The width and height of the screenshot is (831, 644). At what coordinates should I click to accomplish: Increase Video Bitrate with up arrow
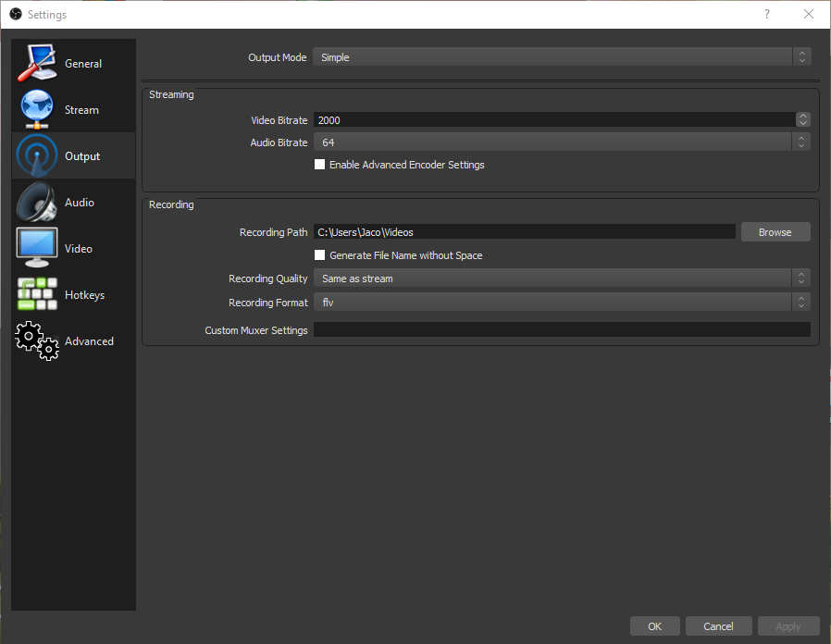click(803, 116)
